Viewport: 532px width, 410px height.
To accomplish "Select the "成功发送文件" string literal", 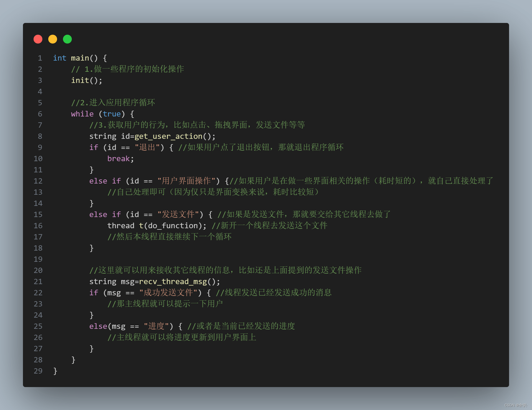I will click(168, 293).
